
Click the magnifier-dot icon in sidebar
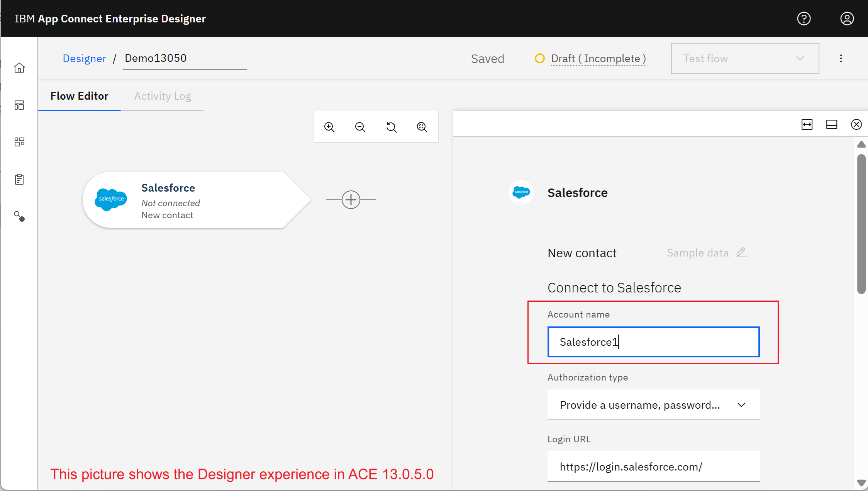(19, 216)
